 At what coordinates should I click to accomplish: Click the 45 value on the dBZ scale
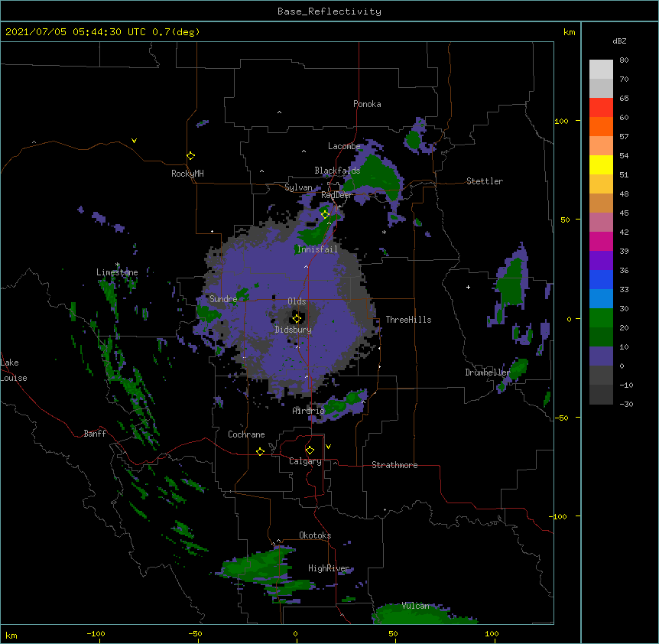624,213
